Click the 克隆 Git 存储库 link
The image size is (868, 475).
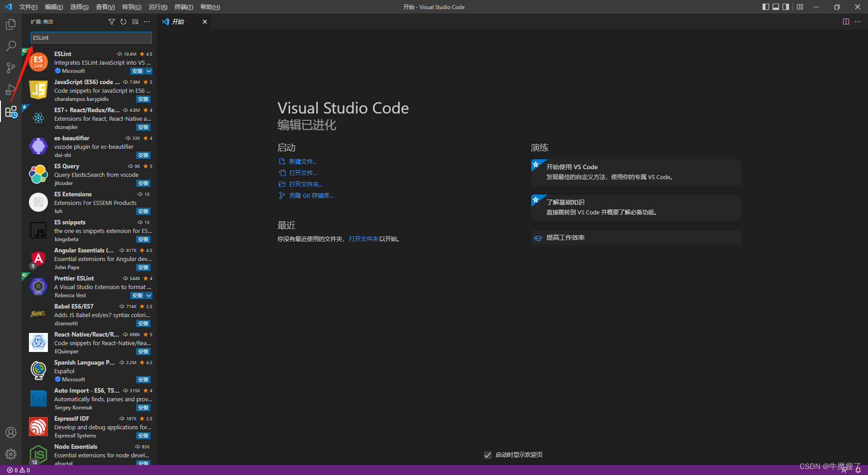311,195
